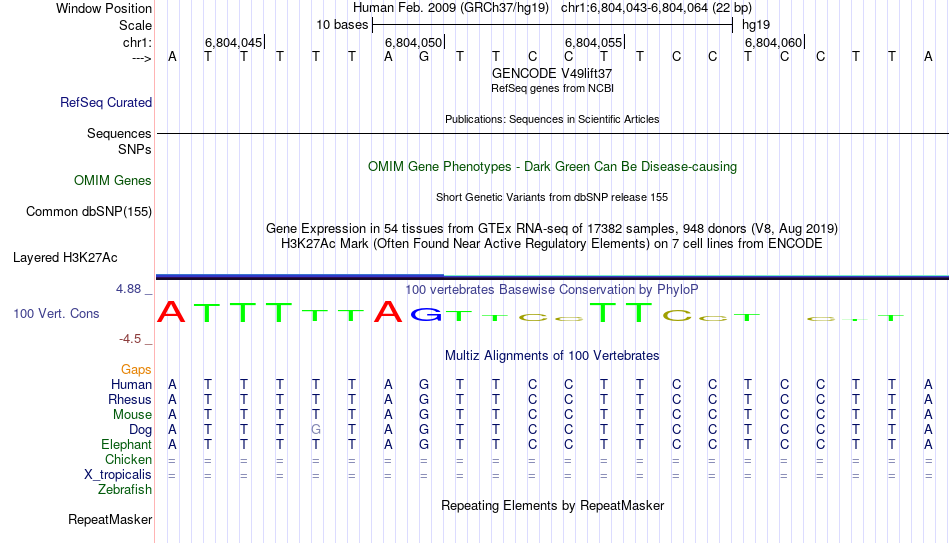950x543 pixels.
Task: Open the 100 Vert. Cons track label
Action: click(x=56, y=313)
